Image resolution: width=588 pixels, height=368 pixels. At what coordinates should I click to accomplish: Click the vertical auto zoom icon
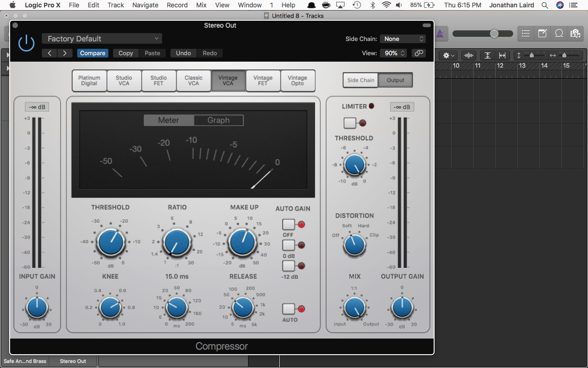point(488,55)
